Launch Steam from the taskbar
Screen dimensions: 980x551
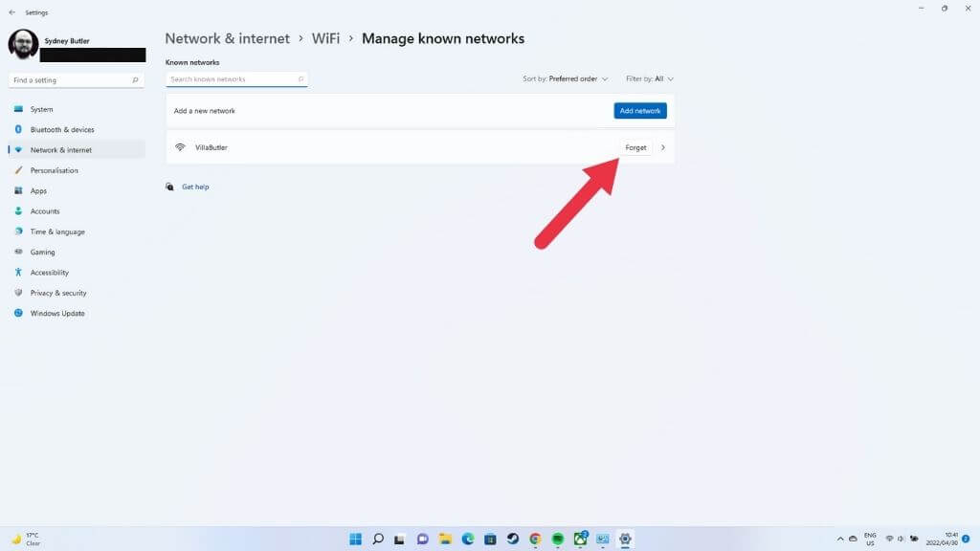513,539
